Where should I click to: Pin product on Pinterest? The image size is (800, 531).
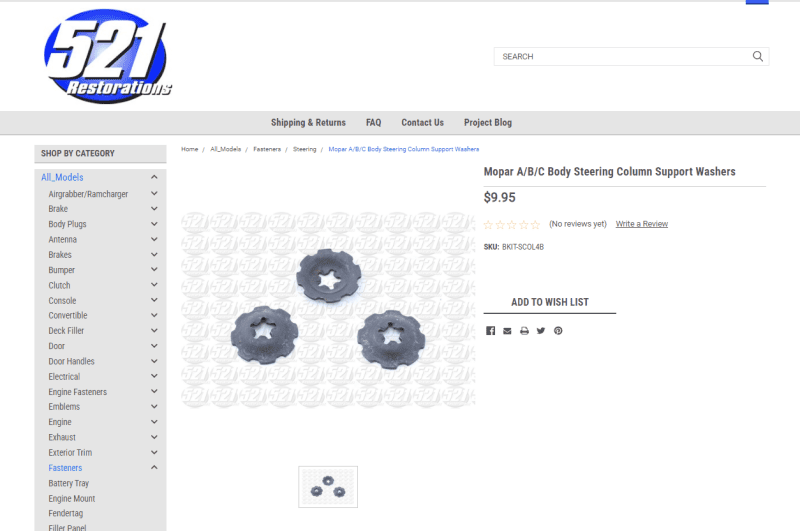[x=558, y=331]
